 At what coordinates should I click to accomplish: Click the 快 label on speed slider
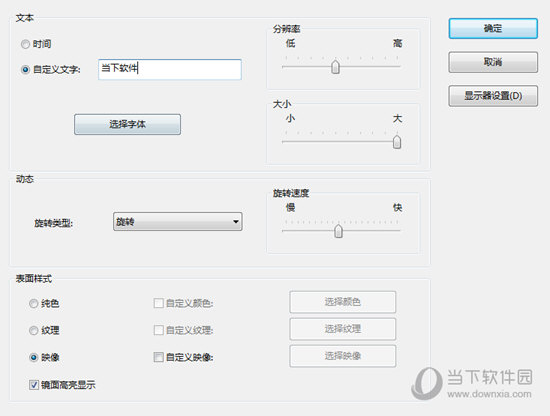[x=397, y=208]
